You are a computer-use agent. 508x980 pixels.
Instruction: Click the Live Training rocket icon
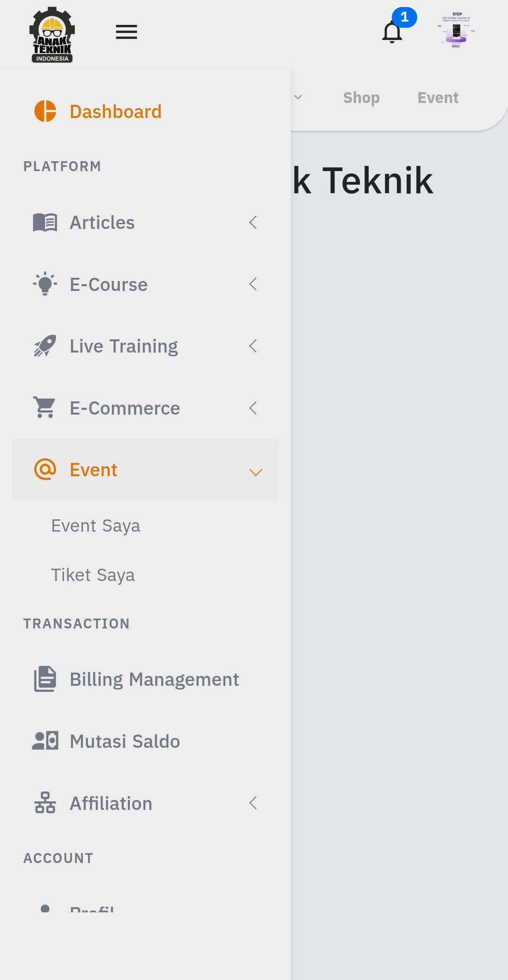[x=45, y=346]
